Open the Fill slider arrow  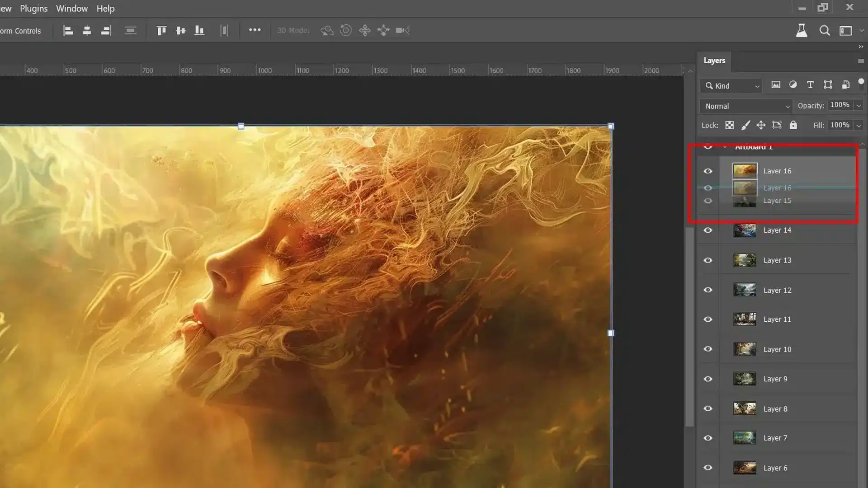(x=859, y=126)
